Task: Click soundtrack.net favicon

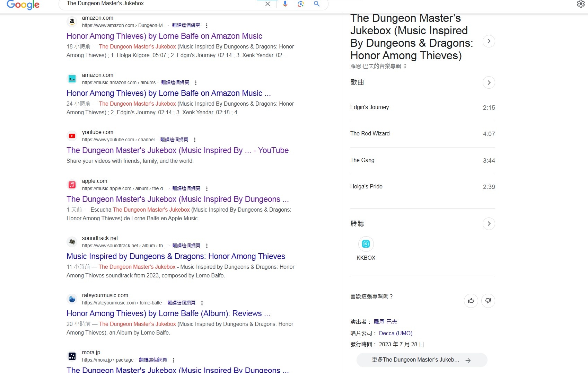Action: point(72,242)
